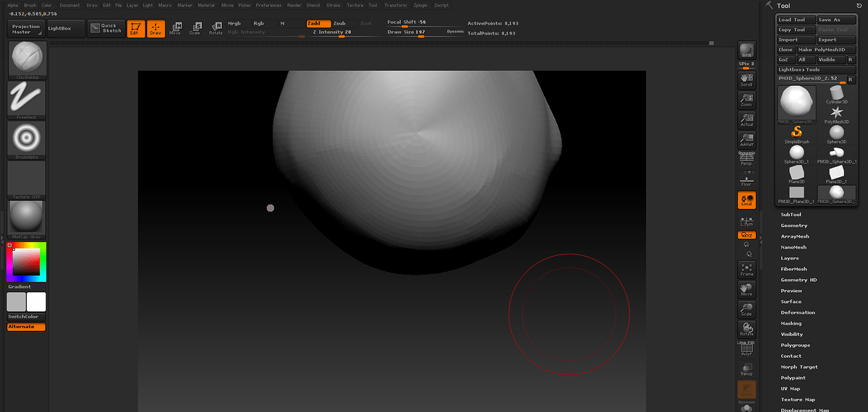Click the Actual size icon

coord(746,120)
